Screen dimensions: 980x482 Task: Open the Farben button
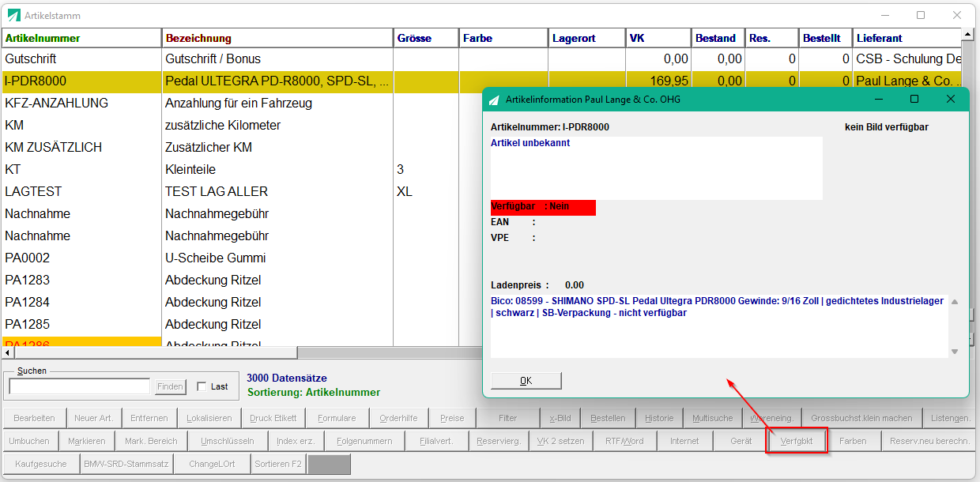pos(853,441)
